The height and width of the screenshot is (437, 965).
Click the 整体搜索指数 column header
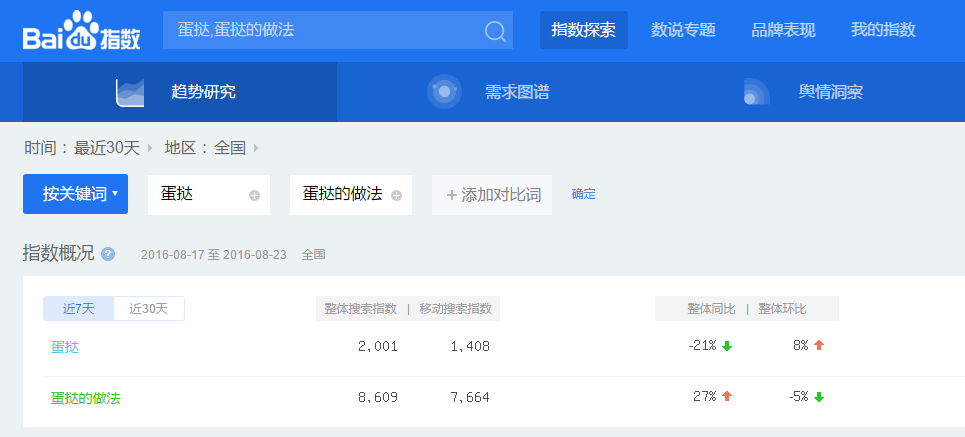[361, 309]
